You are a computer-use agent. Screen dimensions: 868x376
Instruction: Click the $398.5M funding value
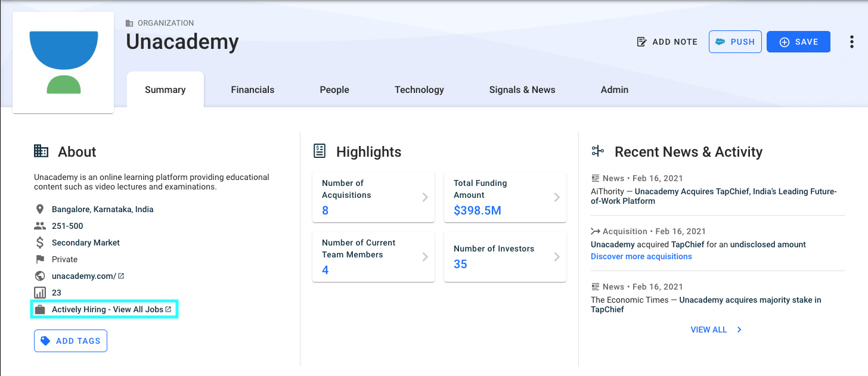pos(478,210)
